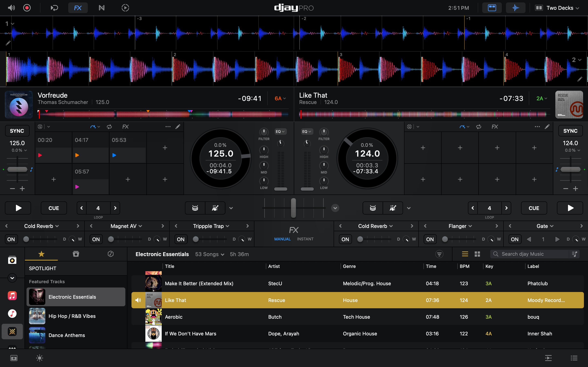The image size is (588, 367).
Task: Click the playlist filter icon
Action: point(439,254)
